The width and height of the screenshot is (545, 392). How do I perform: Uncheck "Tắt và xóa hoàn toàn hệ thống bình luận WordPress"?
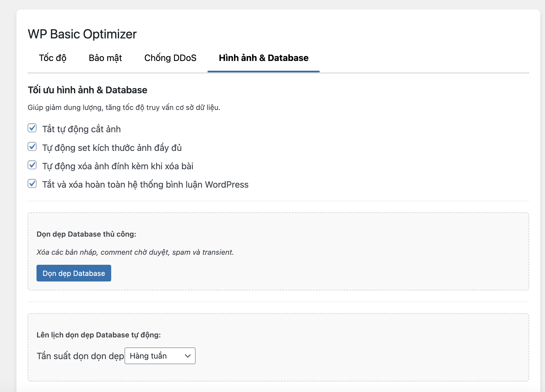[x=32, y=183]
